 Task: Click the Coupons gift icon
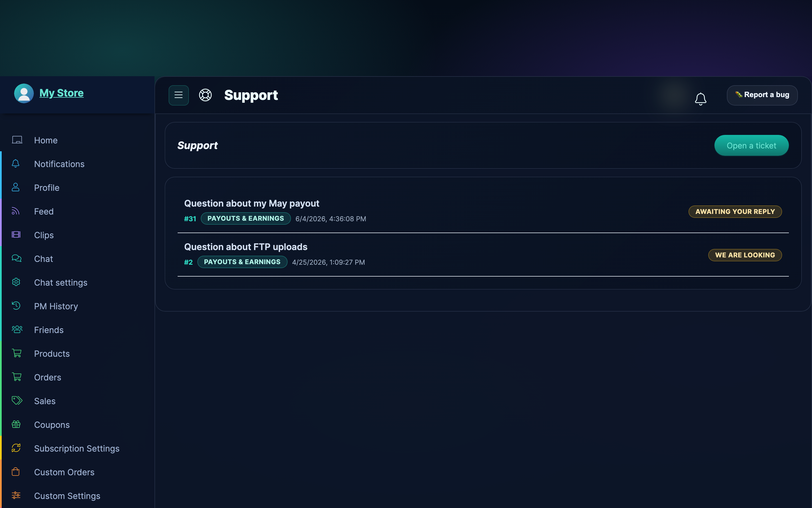coord(16,424)
